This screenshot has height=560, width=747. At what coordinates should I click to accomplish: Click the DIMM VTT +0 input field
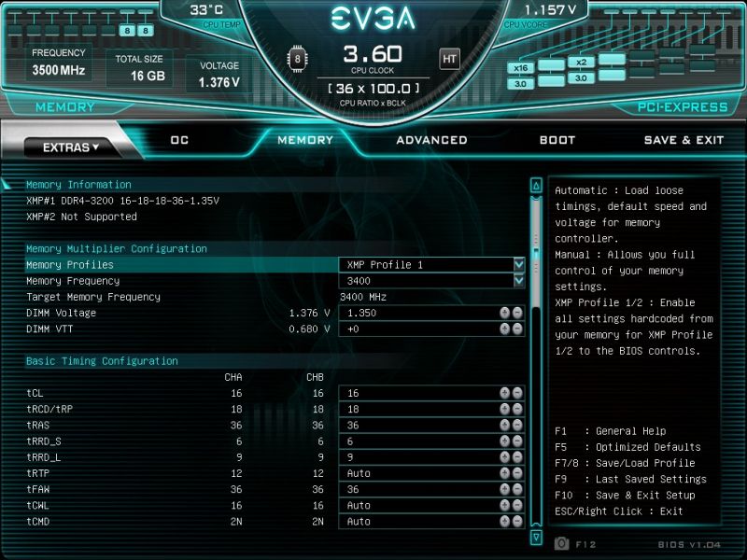click(431, 329)
